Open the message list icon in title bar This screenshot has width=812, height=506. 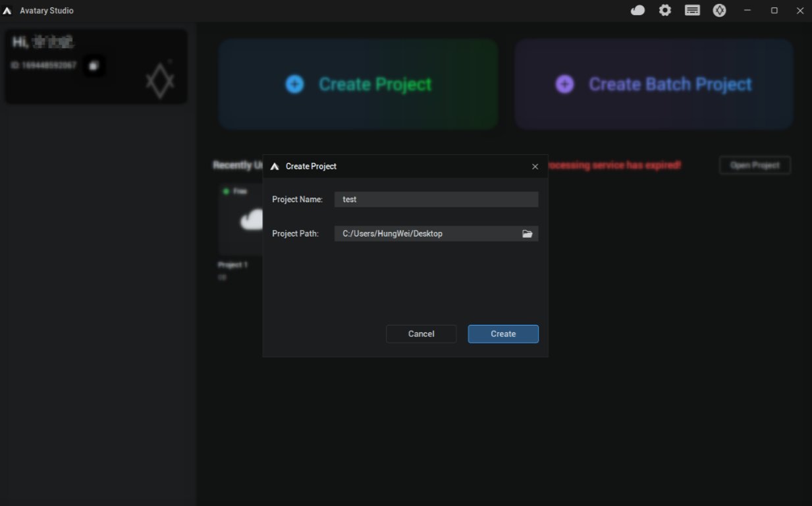(692, 11)
